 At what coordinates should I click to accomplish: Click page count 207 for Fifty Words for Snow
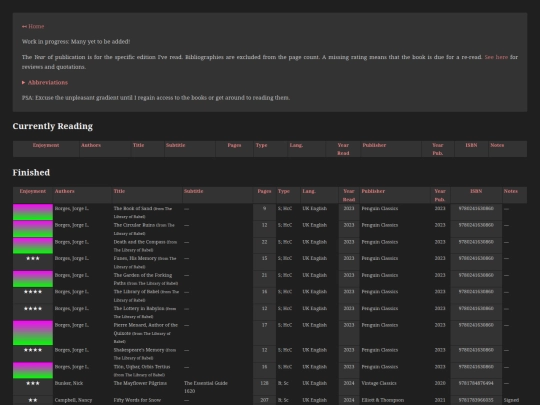(x=264, y=400)
